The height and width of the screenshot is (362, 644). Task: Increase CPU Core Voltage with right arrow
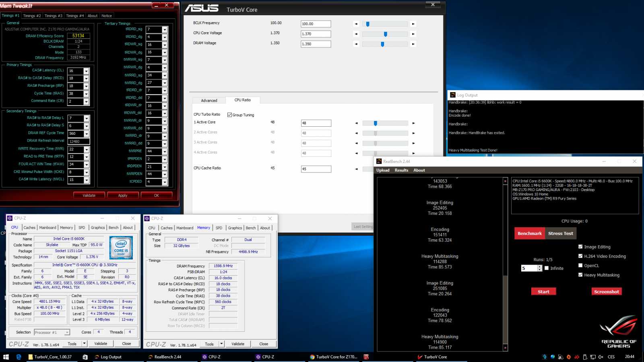click(413, 34)
